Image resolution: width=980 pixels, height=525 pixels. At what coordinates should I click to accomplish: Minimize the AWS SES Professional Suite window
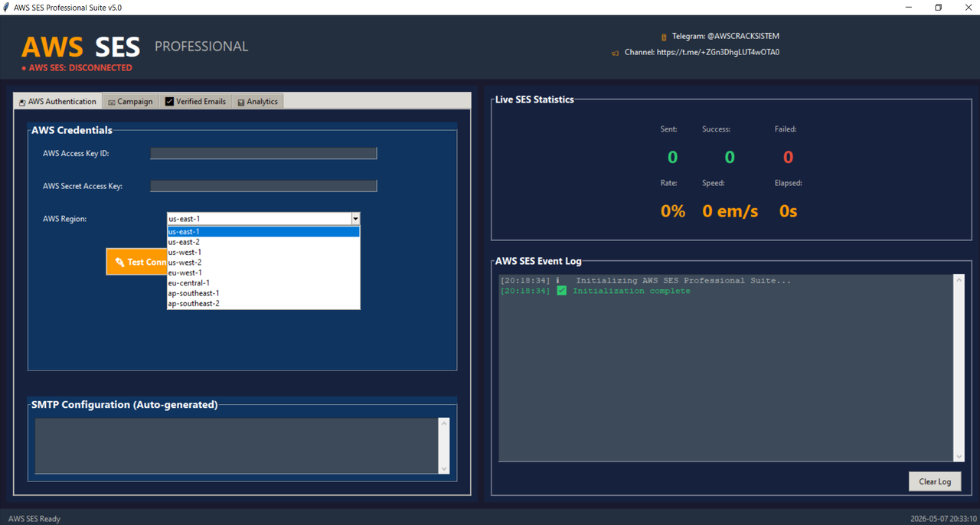(910, 8)
